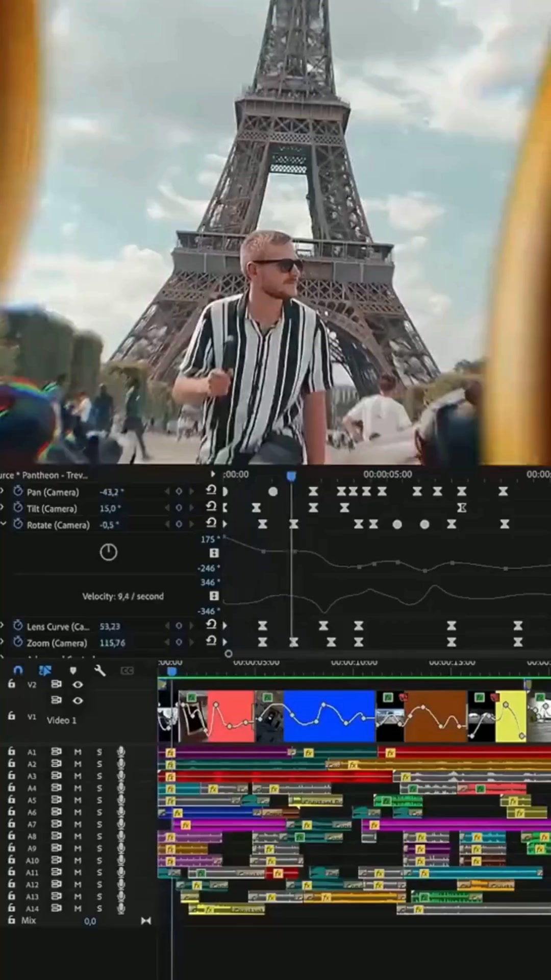Toggle sync lock on track A3
Image resolution: width=551 pixels, height=980 pixels.
point(56,776)
